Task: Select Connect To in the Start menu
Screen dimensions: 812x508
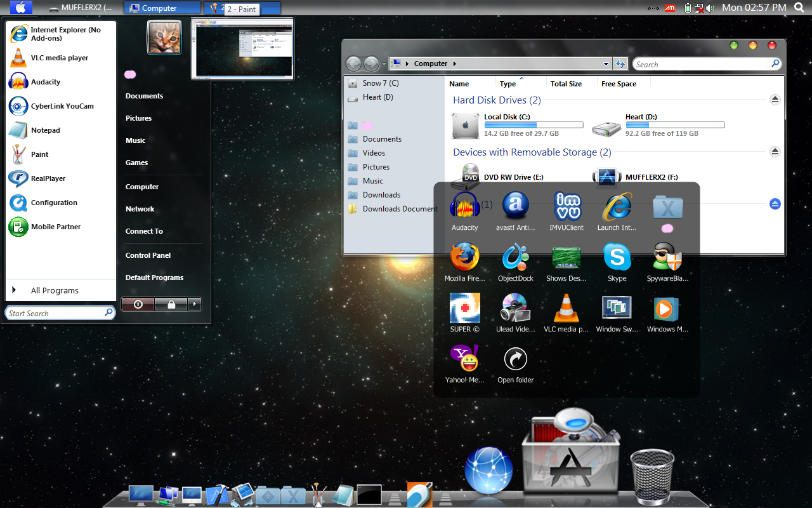Action: pyautogui.click(x=144, y=231)
